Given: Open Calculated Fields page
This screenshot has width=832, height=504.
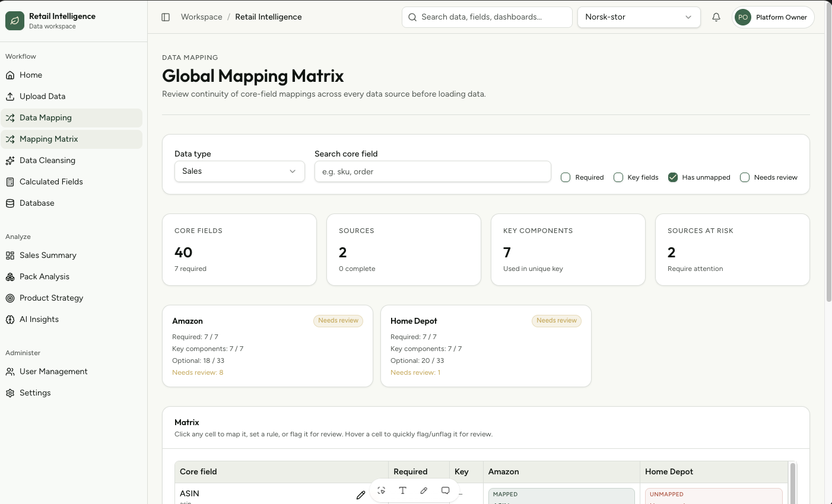Looking at the screenshot, I should (x=71, y=182).
